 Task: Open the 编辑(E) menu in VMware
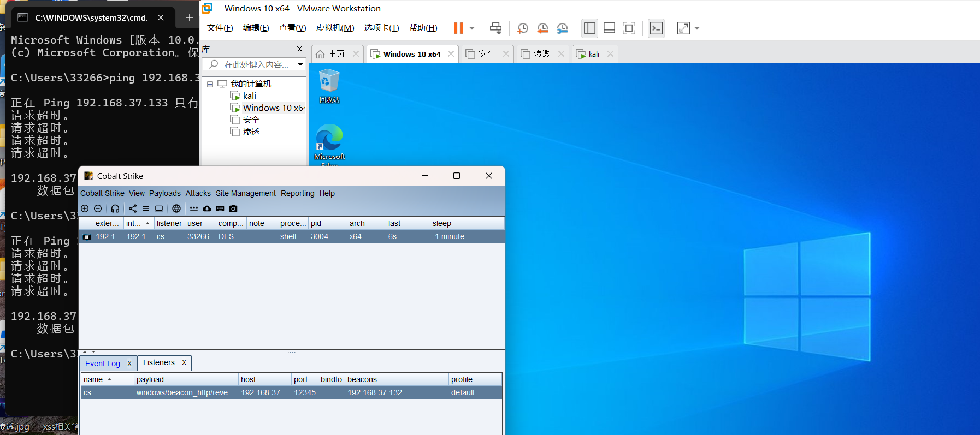tap(256, 28)
